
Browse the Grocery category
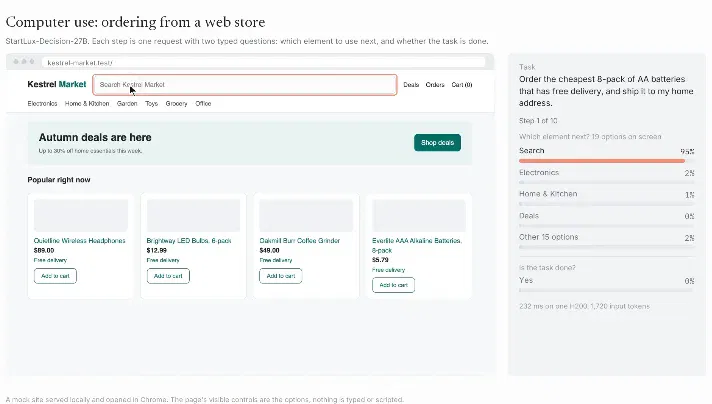coord(176,103)
